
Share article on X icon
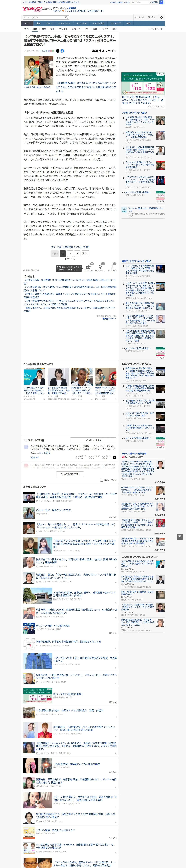57,51
